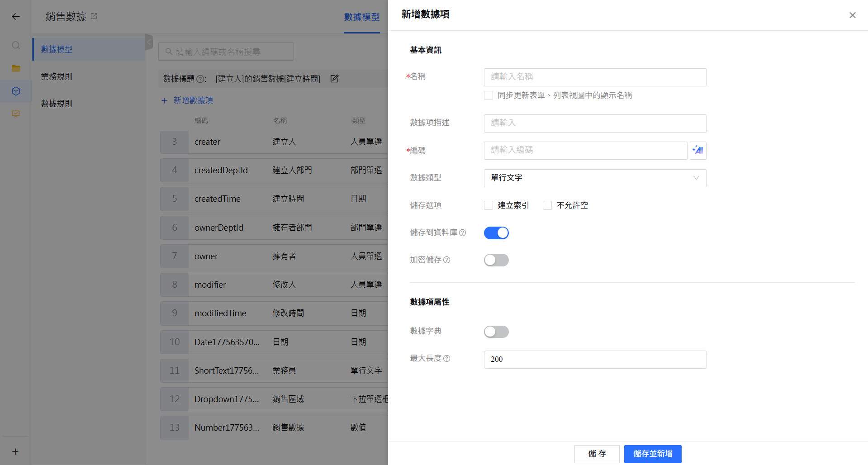The image size is (868, 465).
Task: Generate code with the AI icon
Action: (x=698, y=151)
